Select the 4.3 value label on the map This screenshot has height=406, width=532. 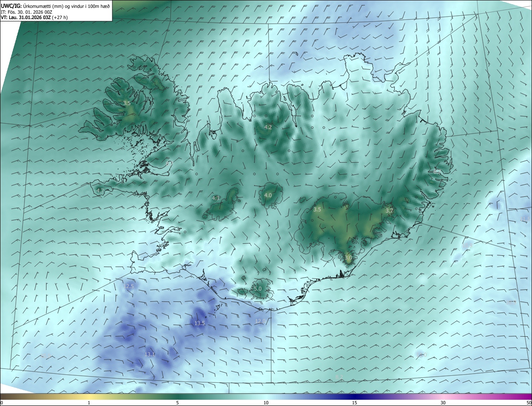coord(216,198)
